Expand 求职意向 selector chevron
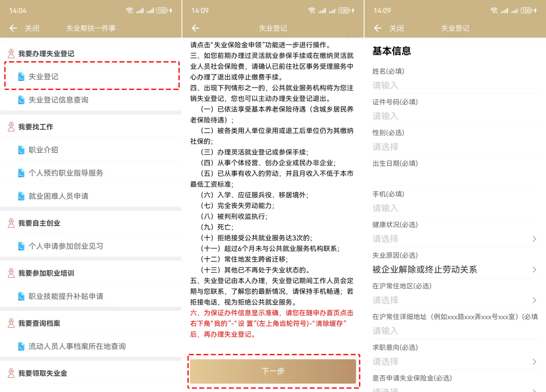 coord(534,362)
